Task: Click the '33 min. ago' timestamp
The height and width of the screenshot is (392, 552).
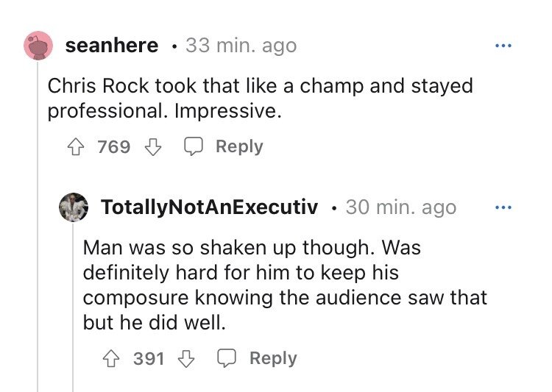Action: point(241,46)
